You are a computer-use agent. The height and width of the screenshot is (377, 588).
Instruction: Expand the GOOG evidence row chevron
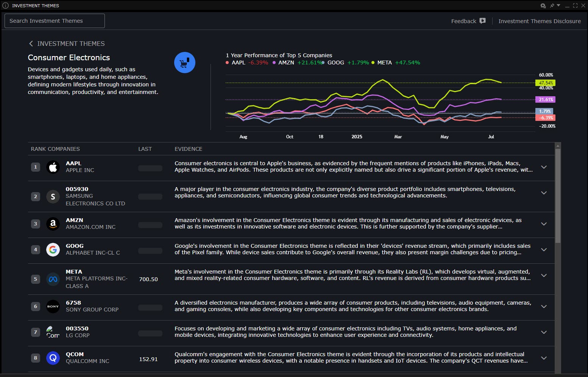pos(544,249)
